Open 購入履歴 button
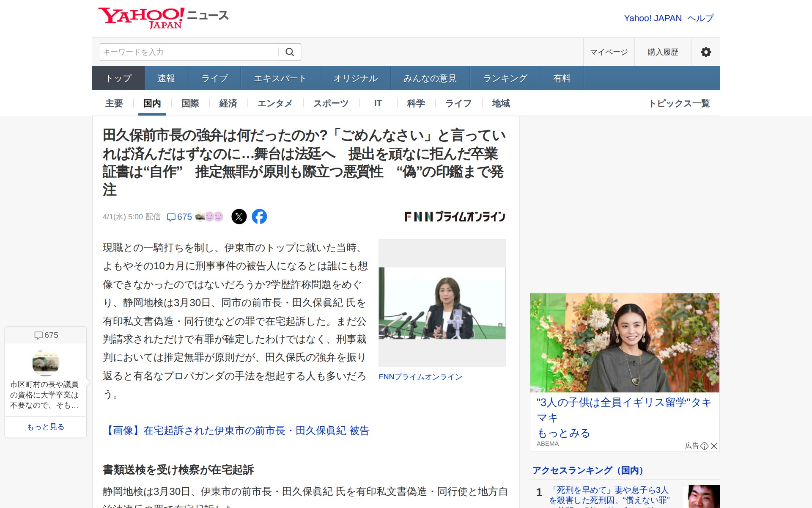This screenshot has height=508, width=812. pos(663,52)
